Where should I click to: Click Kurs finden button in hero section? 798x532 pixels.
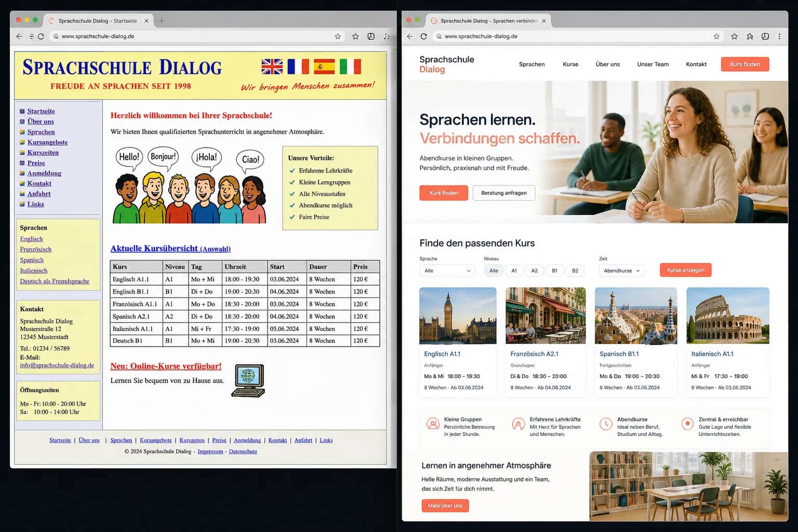click(444, 193)
